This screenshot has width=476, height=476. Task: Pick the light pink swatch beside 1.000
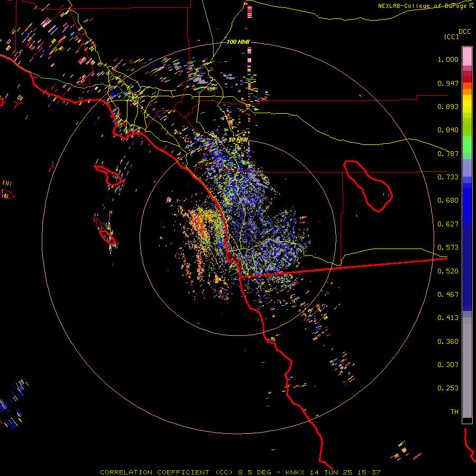[467, 57]
